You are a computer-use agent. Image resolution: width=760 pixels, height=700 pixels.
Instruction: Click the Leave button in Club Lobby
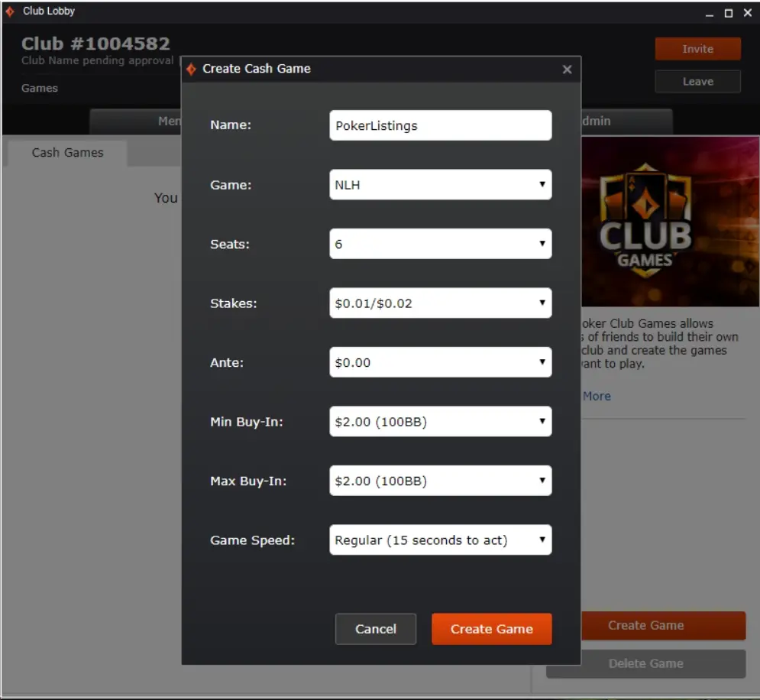coord(697,82)
